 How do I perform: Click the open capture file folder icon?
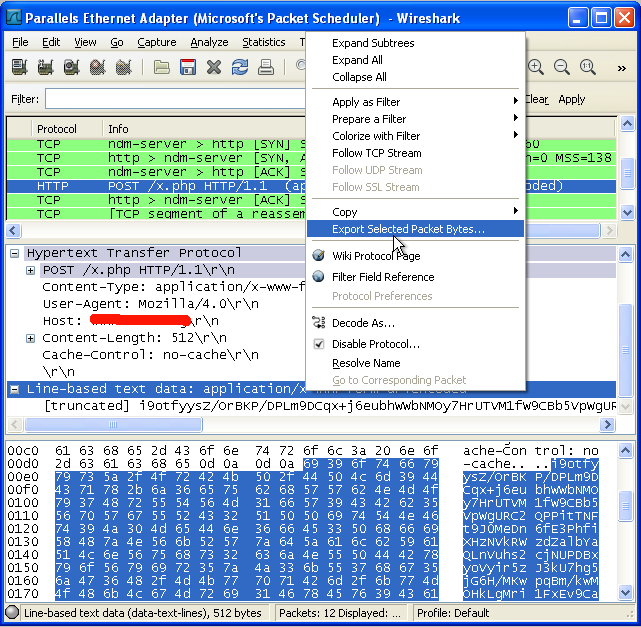[162, 67]
